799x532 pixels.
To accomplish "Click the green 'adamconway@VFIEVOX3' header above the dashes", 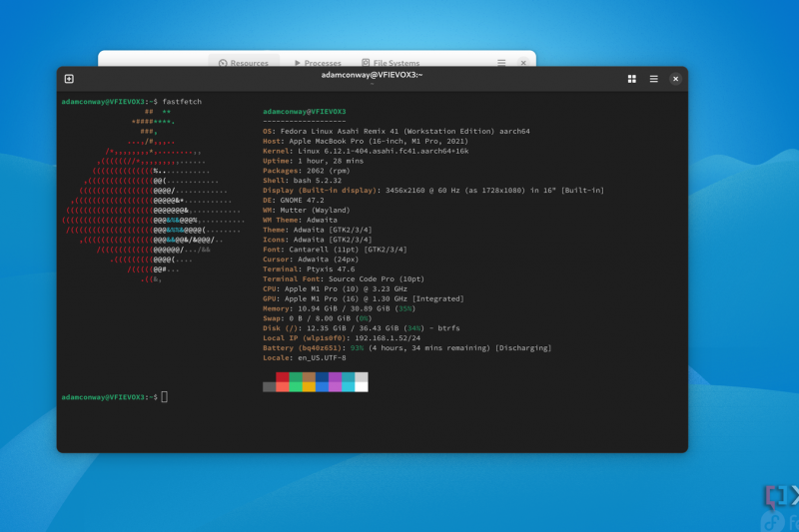I will click(x=305, y=112).
